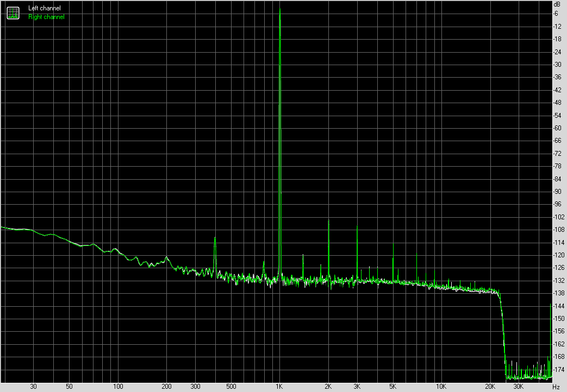This screenshot has height=392, width=567.
Task: Click the spectrum graph icon beside the legend
Action: [x=13, y=13]
